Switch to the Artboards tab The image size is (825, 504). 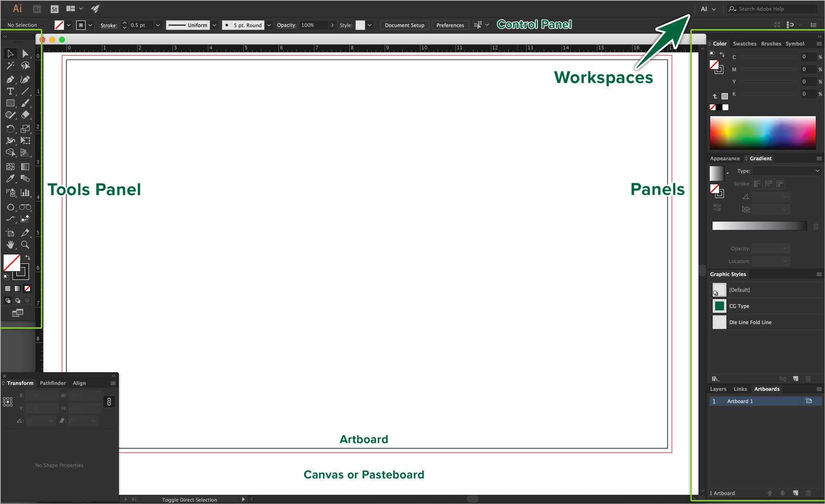[767, 389]
